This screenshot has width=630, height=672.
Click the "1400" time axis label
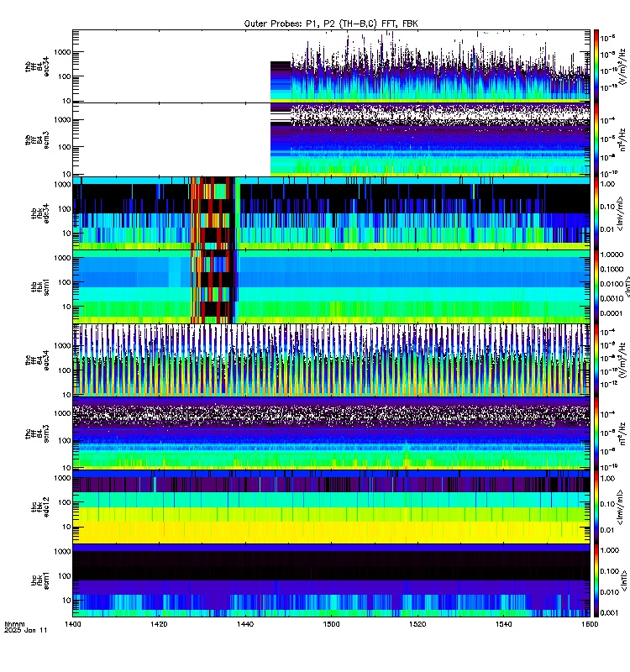pyautogui.click(x=72, y=624)
